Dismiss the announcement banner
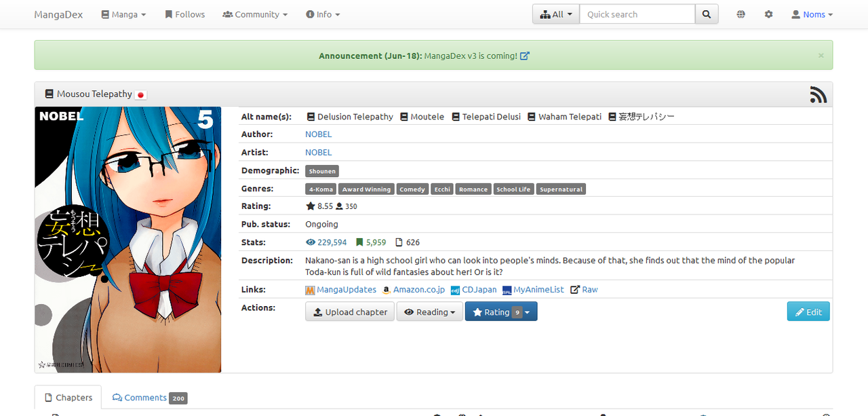This screenshot has height=416, width=868. click(x=821, y=56)
